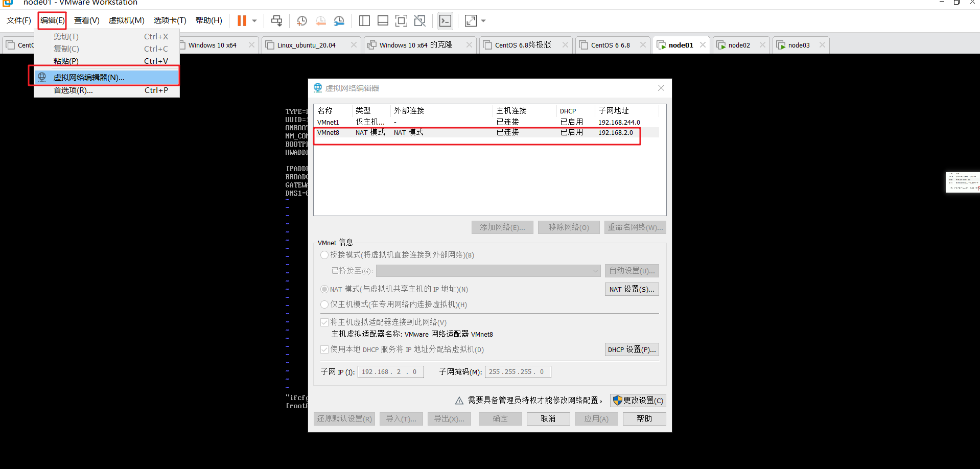Viewport: 980px width, 469px height.
Task: Click the 移除网络(O) button
Action: tap(569, 227)
